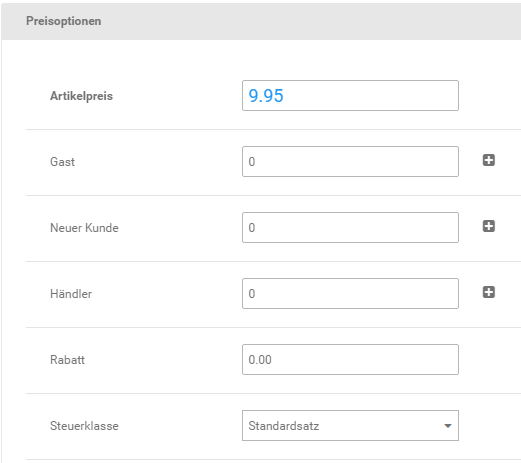The image size is (521, 463).
Task: Click the Gast label text
Action: pyautogui.click(x=62, y=162)
